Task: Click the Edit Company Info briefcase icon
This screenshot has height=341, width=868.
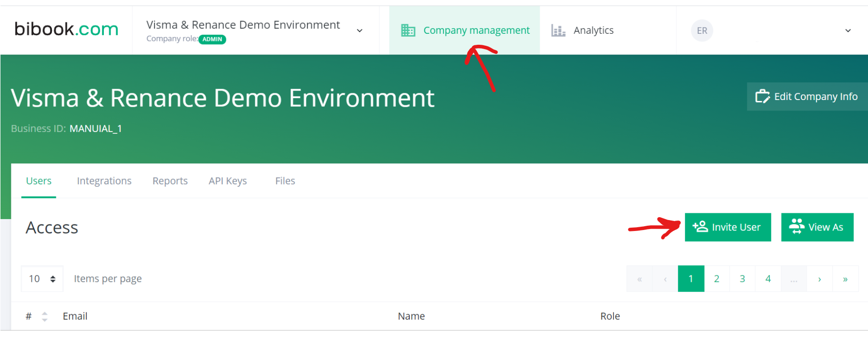Action: (x=762, y=96)
